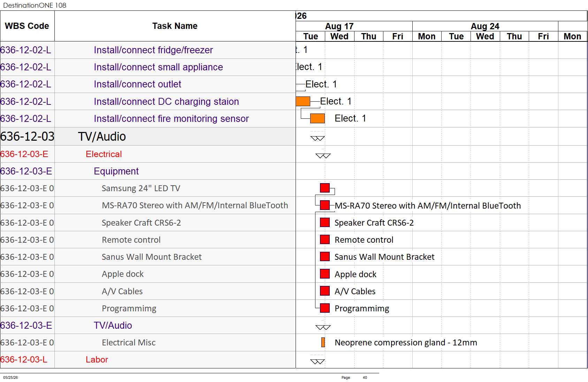
Task: Select the Install/connect fire monitoring sensor task
Action: [x=171, y=119]
